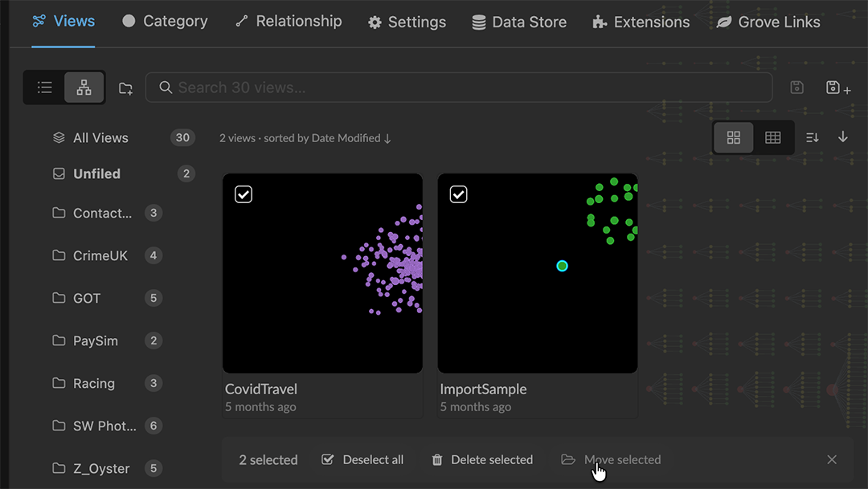Click the 2 selected label

click(x=268, y=459)
